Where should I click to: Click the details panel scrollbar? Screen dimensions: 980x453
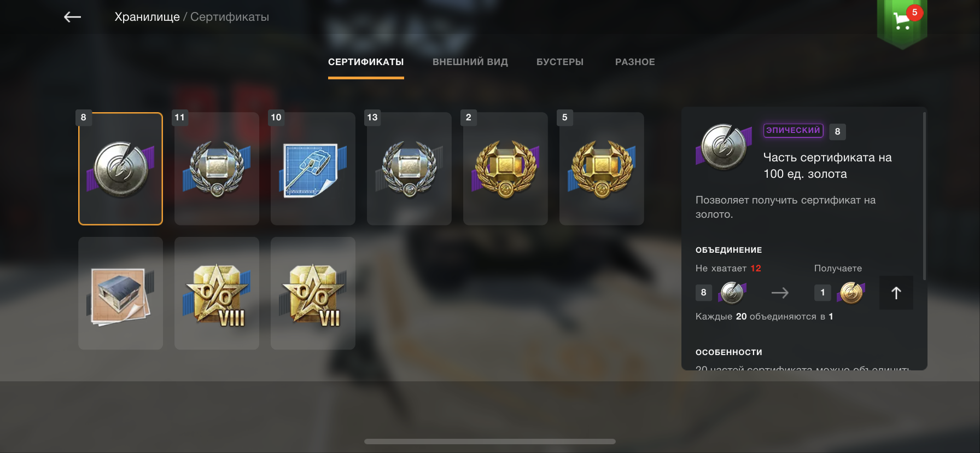click(924, 196)
